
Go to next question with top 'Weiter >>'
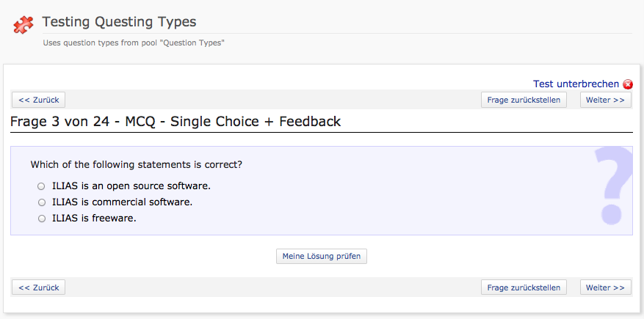point(605,100)
